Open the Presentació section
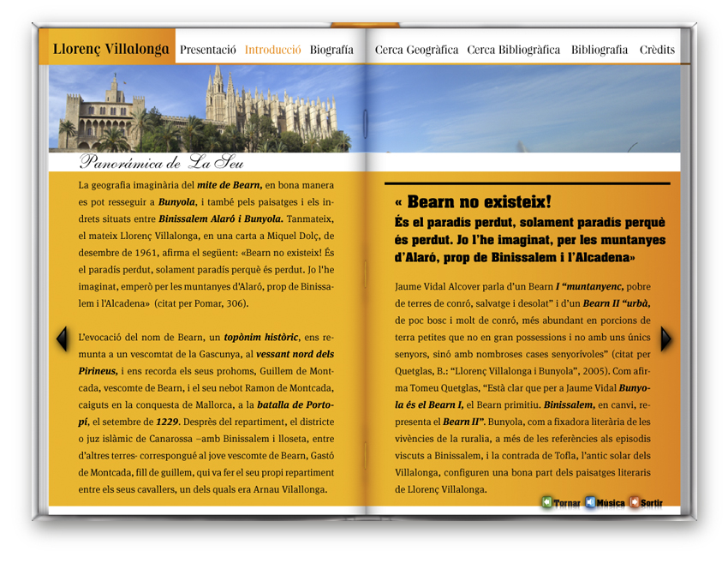 point(208,50)
